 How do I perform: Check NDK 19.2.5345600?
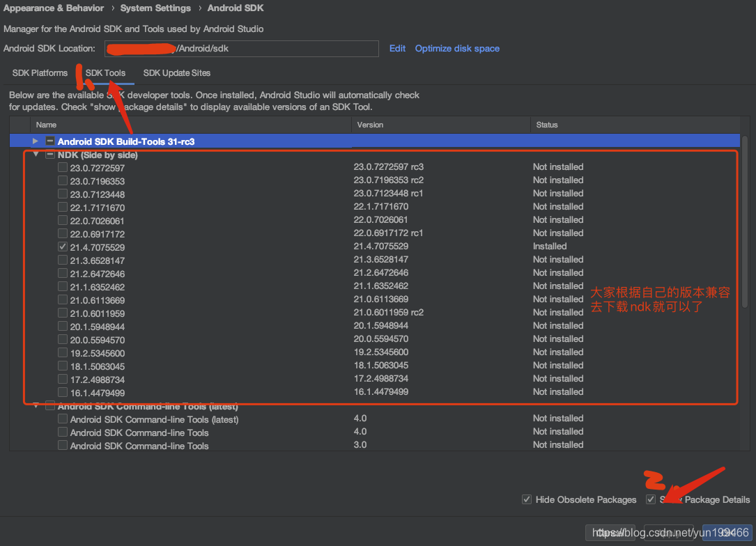63,353
